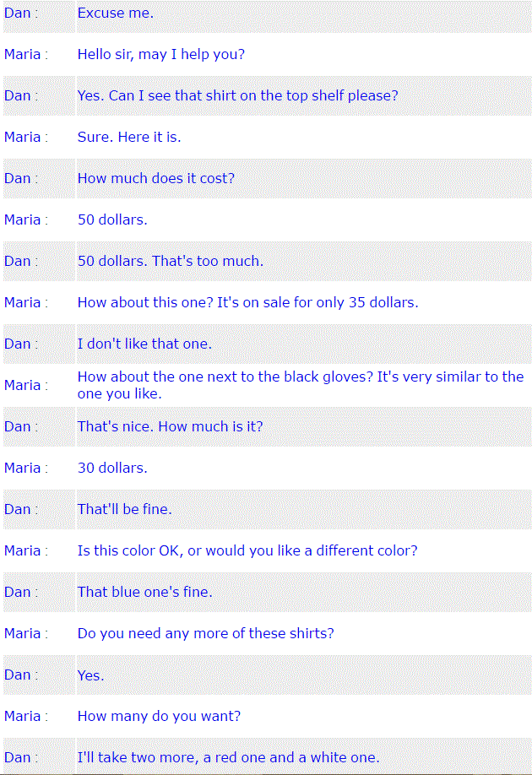Click "That'll be fine."
This screenshot has width=532, height=775.
click(125, 510)
